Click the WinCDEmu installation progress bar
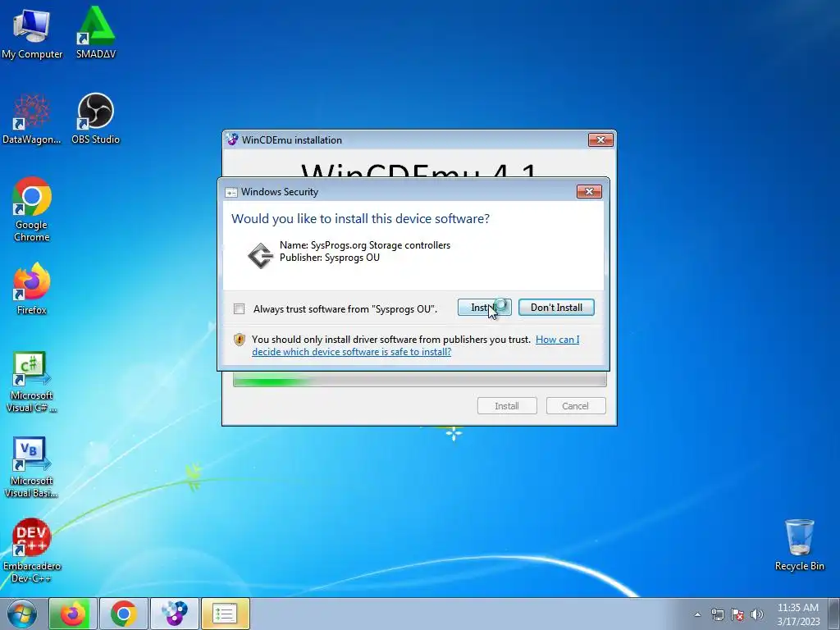This screenshot has height=630, width=840. tap(419, 381)
